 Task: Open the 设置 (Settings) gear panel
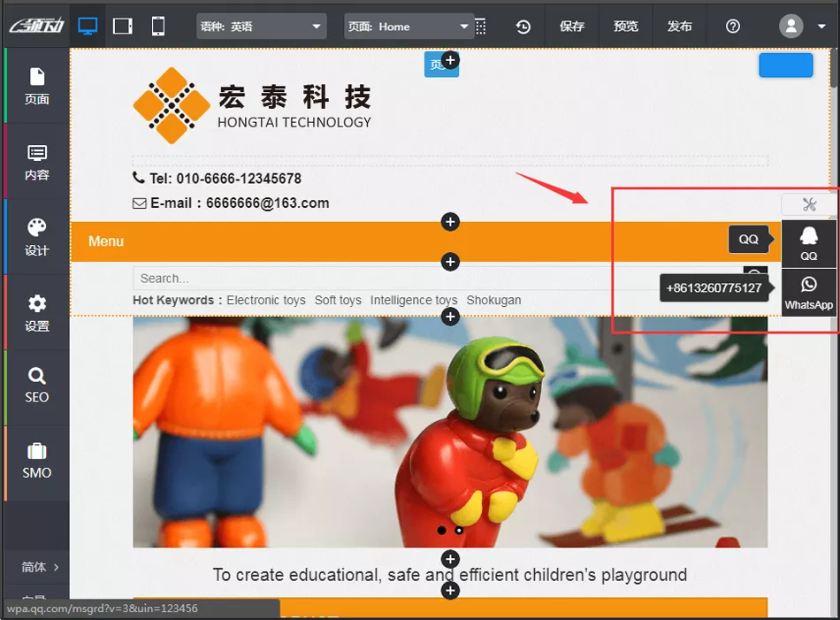[x=37, y=313]
